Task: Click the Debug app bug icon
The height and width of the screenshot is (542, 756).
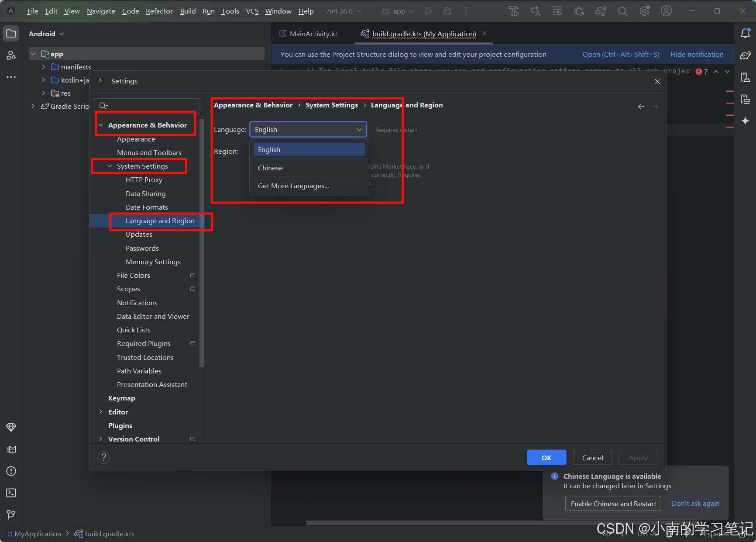Action: click(x=447, y=11)
